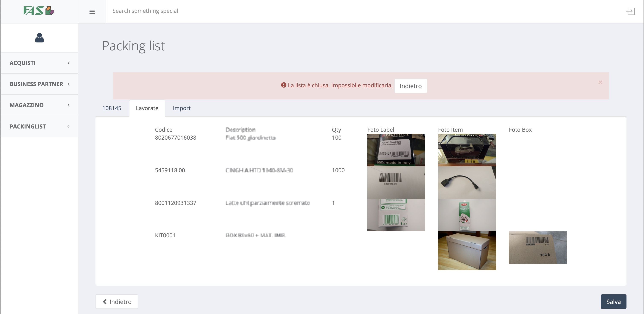Click the FAS logo
Viewport: 644px width, 314px height.
[39, 11]
